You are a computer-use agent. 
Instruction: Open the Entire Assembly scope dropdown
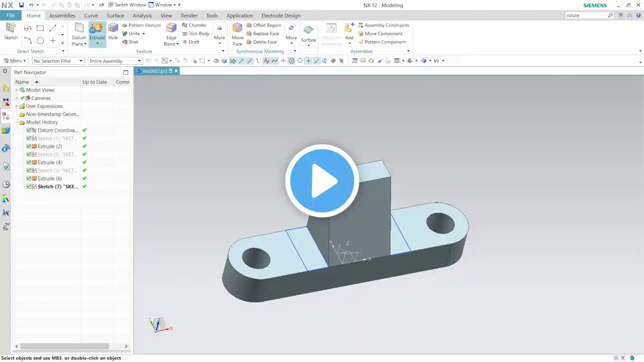(115, 61)
